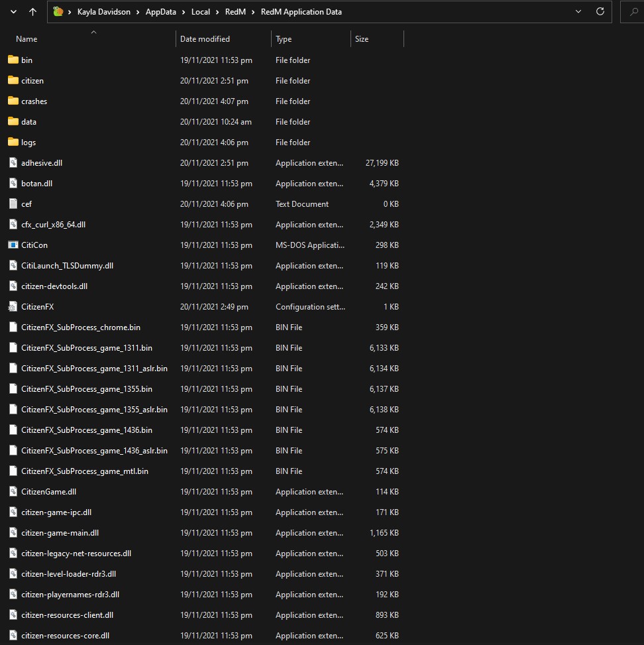Click the search magnifier icon
Image resolution: width=644 pixels, height=645 pixels.
coord(633,12)
